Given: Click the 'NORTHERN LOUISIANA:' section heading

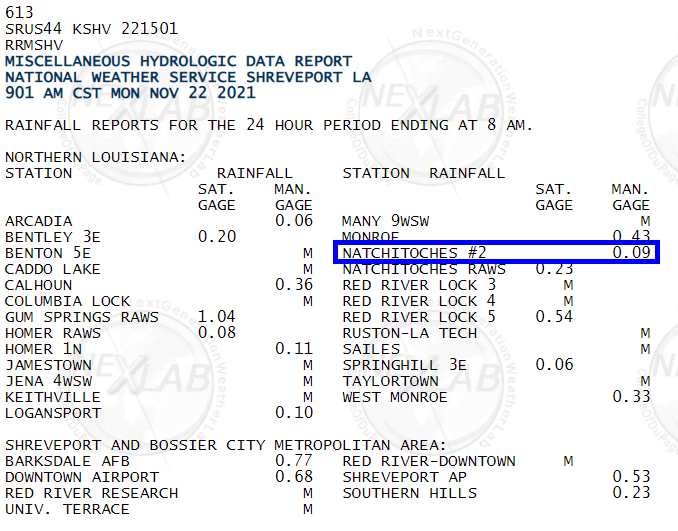Looking at the screenshot, I should [96, 157].
